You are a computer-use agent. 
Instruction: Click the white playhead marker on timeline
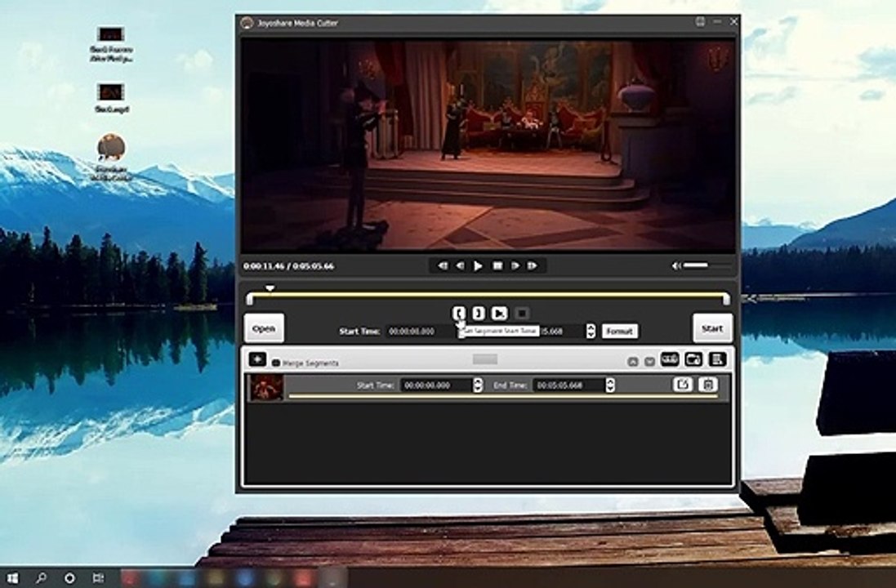click(x=270, y=288)
